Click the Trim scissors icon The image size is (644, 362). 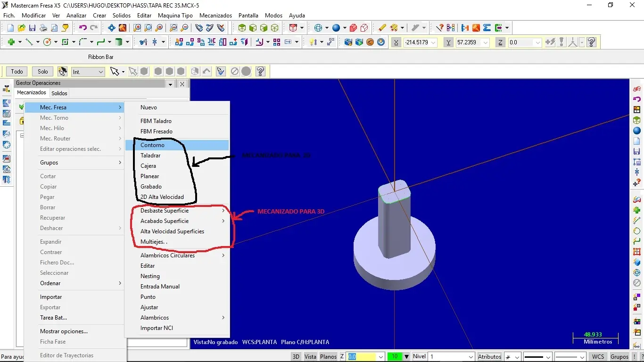click(x=143, y=42)
